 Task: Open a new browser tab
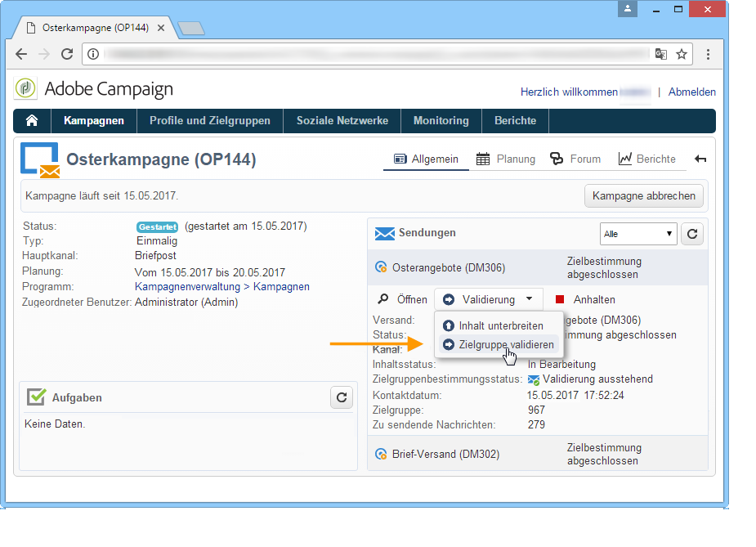[x=192, y=29]
